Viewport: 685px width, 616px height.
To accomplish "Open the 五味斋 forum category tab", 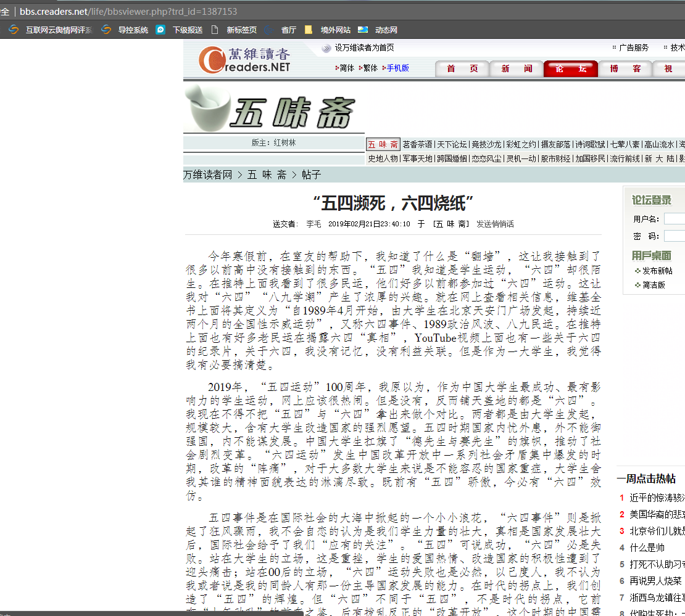I will click(x=383, y=144).
